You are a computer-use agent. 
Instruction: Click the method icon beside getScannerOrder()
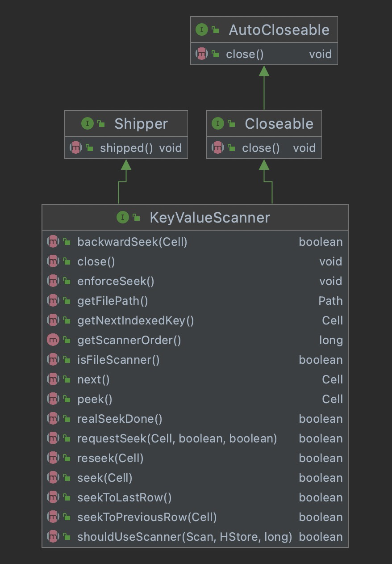[x=53, y=340]
